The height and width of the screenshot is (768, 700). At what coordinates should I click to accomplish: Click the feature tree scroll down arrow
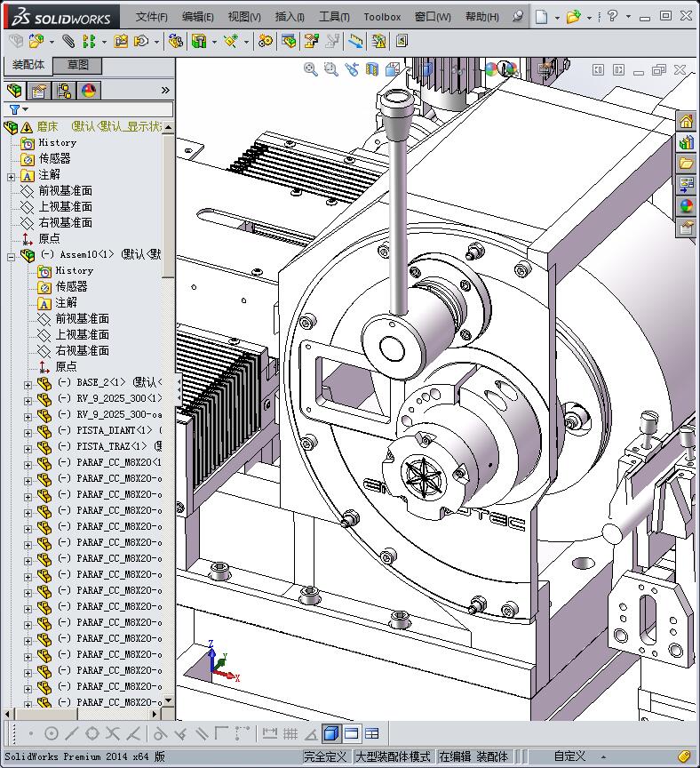coord(168,700)
